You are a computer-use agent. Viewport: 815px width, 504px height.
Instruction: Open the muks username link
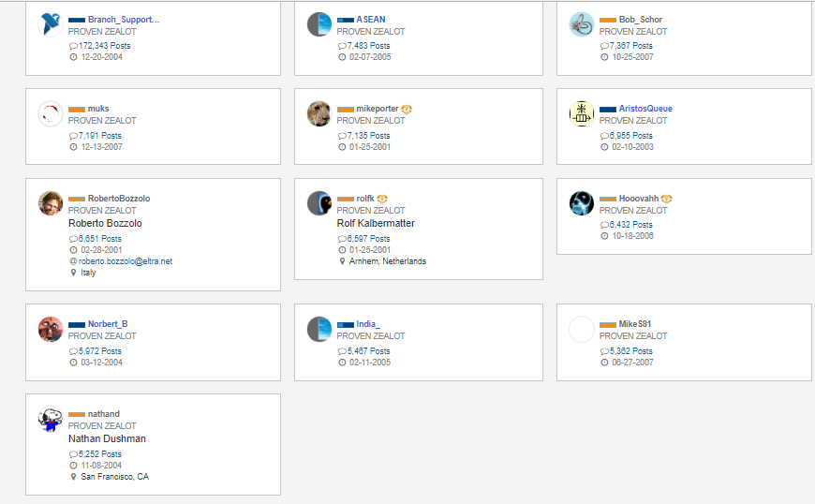point(98,109)
